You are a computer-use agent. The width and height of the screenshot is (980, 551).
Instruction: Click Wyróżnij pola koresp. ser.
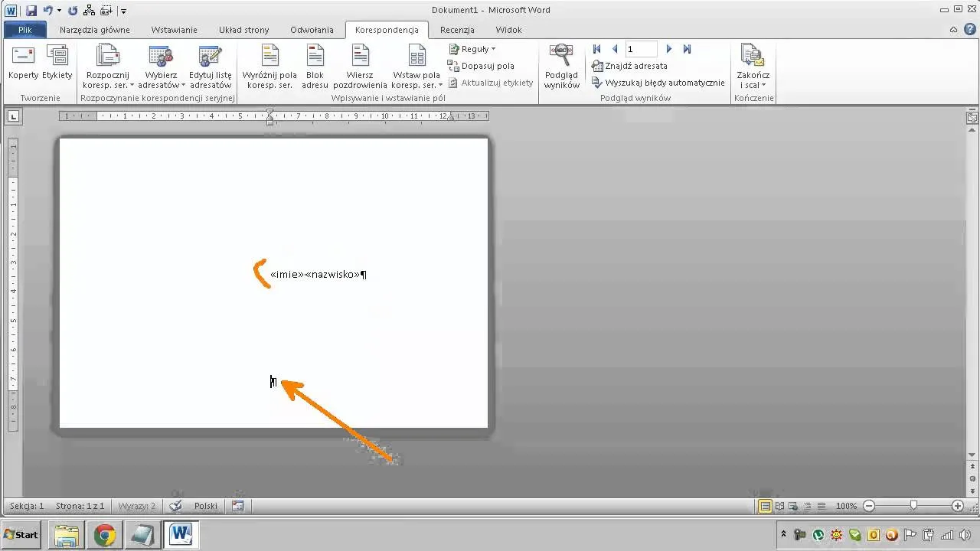(269, 67)
